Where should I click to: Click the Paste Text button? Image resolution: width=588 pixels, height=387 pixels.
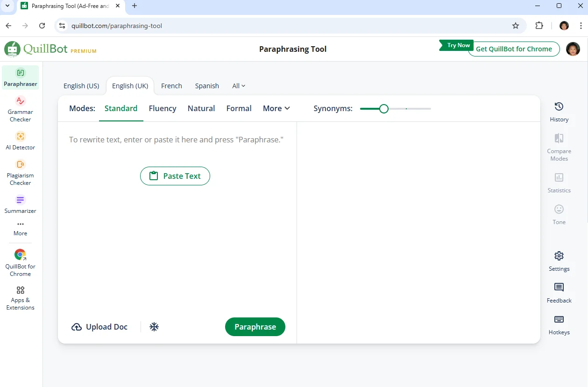[x=175, y=176]
